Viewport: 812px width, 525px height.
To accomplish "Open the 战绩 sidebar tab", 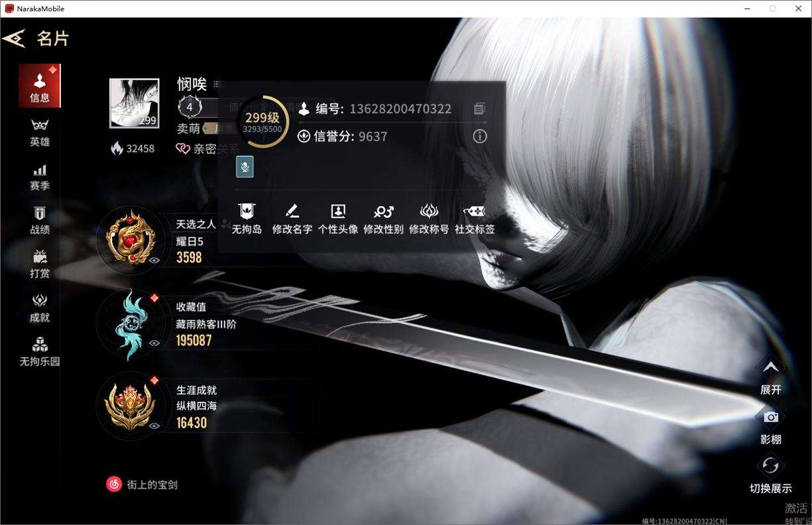I will (40, 220).
